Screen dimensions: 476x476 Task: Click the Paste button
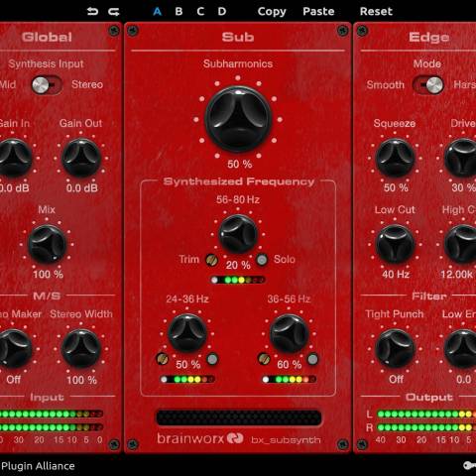click(318, 12)
